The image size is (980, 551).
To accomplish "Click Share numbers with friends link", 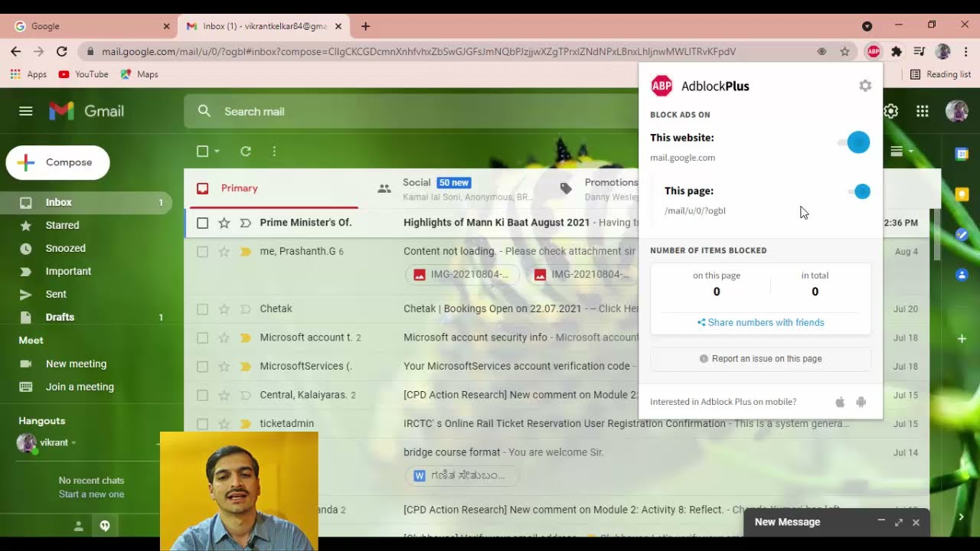I will pos(760,322).
